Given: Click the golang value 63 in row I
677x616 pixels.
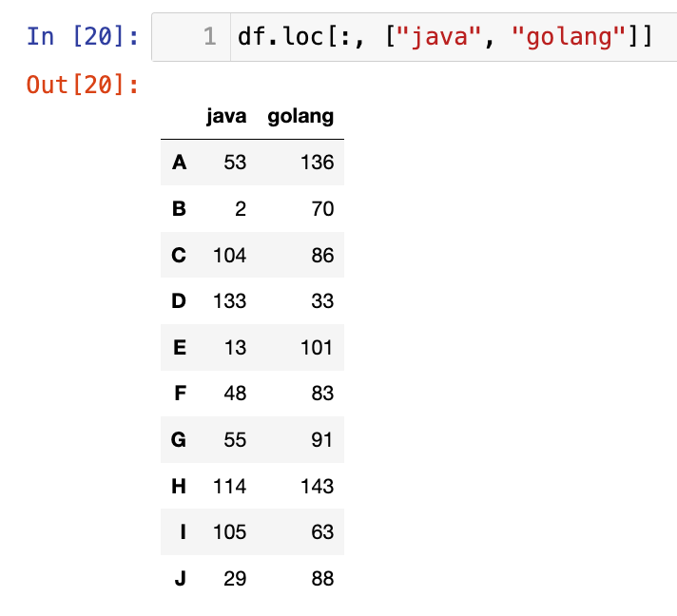Looking at the screenshot, I should pos(322,532).
